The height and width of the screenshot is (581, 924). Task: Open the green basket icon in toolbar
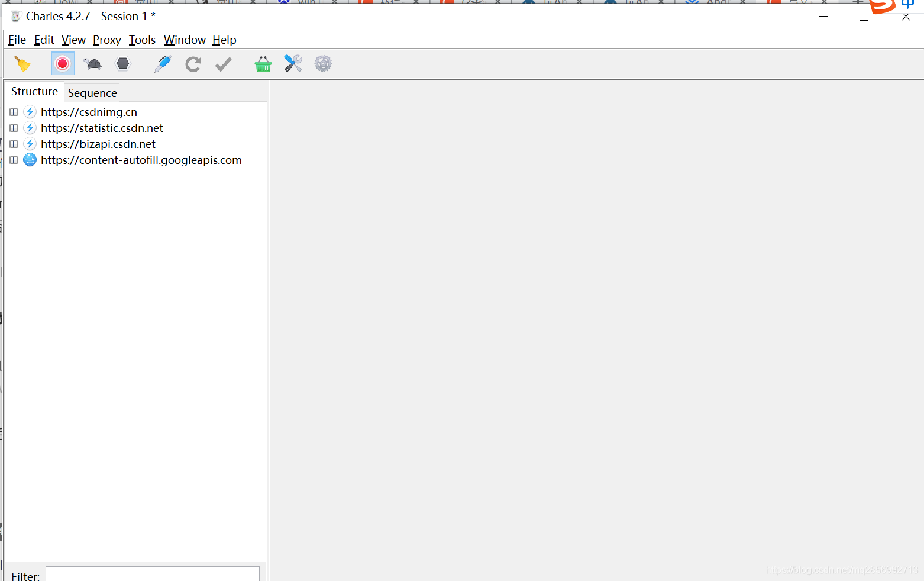coord(263,64)
